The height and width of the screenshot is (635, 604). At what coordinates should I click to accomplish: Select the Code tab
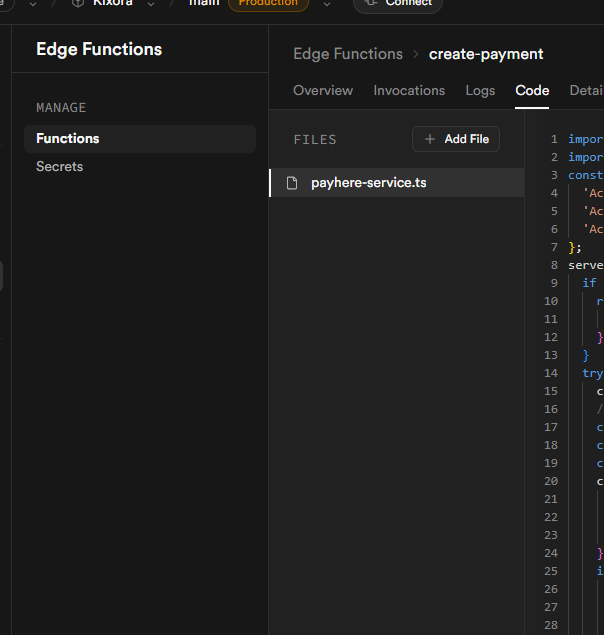pos(532,90)
